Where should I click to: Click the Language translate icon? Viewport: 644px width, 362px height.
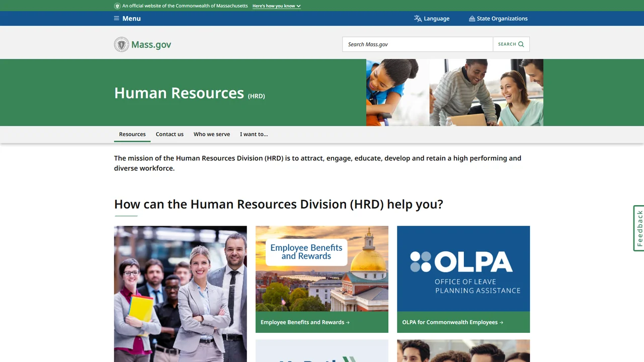[x=418, y=19]
